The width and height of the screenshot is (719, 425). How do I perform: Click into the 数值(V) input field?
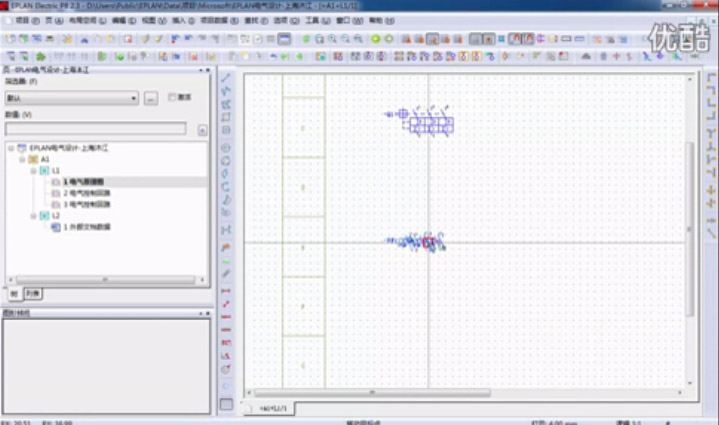[x=96, y=129]
